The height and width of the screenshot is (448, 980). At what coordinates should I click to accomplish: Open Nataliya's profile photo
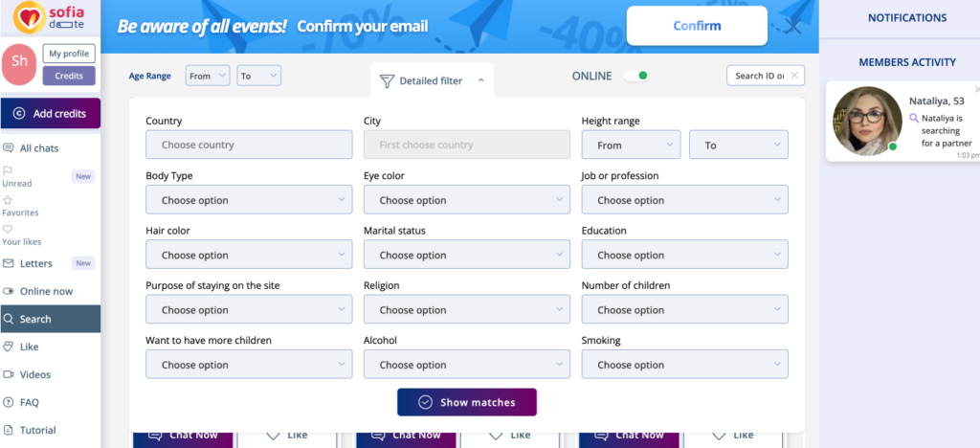pos(868,122)
